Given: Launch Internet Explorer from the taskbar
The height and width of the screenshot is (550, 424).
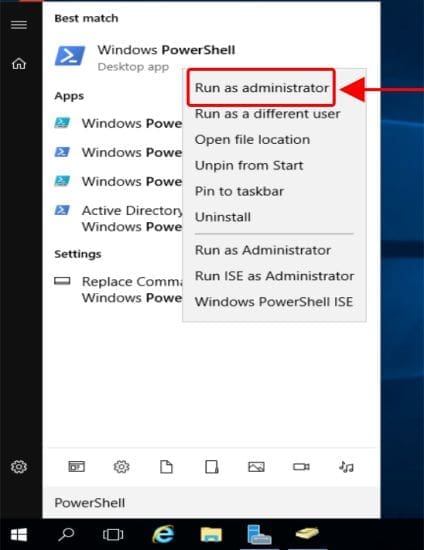Looking at the screenshot, I should pos(163,534).
